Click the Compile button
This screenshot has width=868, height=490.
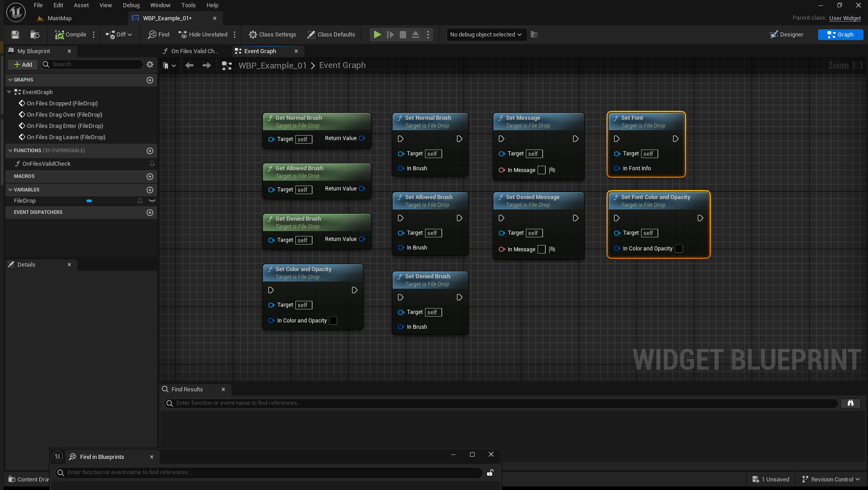(71, 35)
